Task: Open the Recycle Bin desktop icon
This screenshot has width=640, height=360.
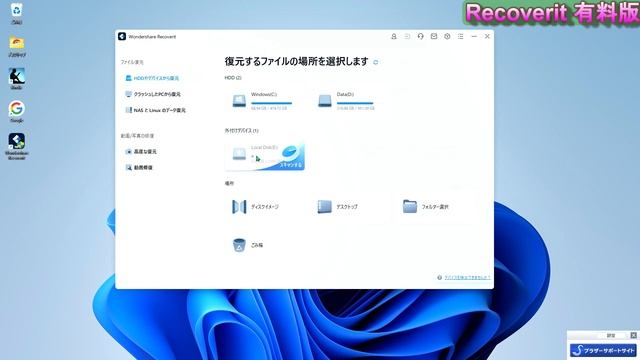Action: click(17, 13)
